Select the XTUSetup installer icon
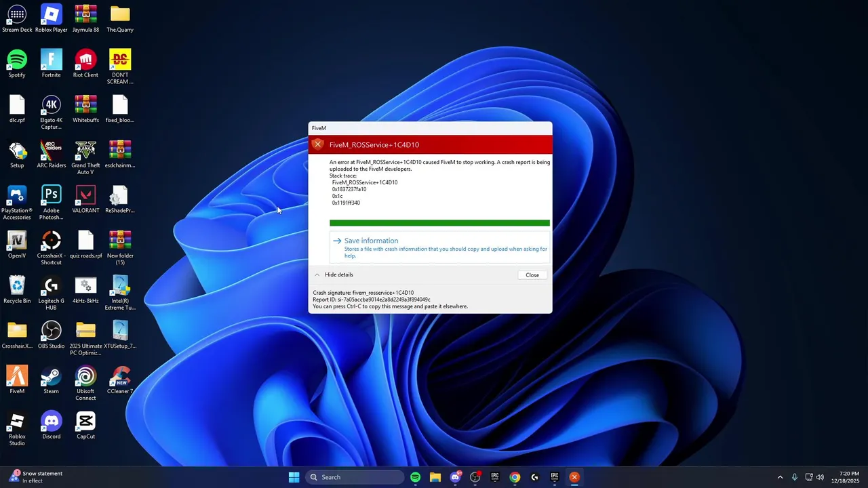The image size is (868, 488). (120, 335)
